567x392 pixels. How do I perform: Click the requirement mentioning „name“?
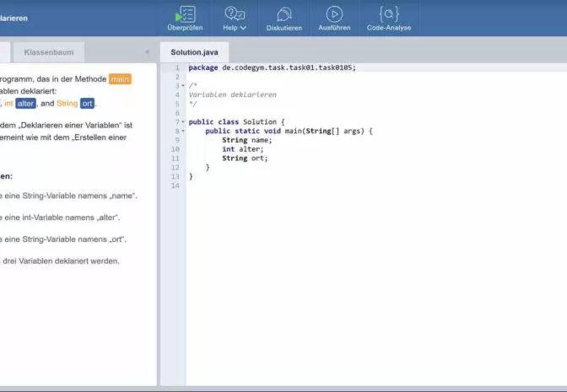pos(68,196)
